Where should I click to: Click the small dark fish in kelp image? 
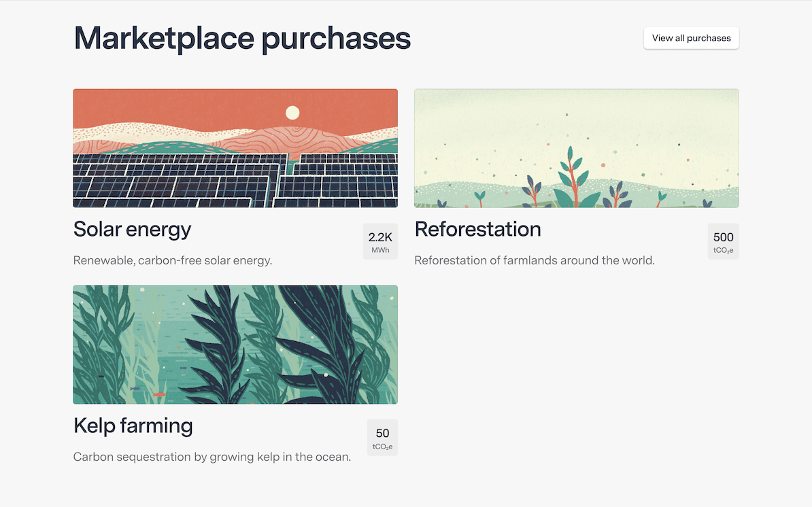(x=135, y=389)
